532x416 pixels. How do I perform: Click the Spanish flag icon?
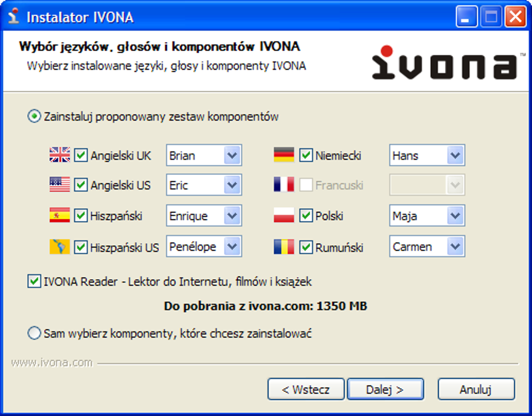[59, 215]
